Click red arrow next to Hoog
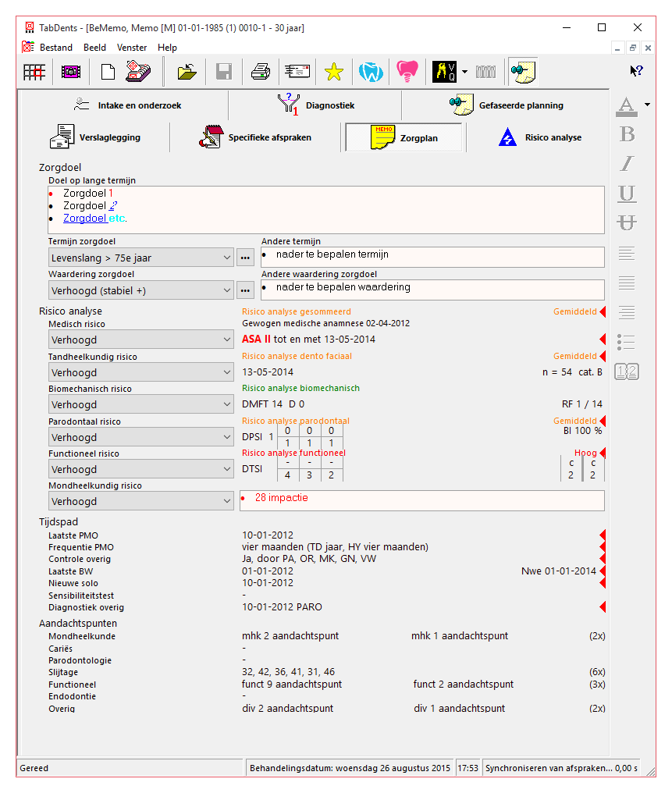 click(603, 453)
